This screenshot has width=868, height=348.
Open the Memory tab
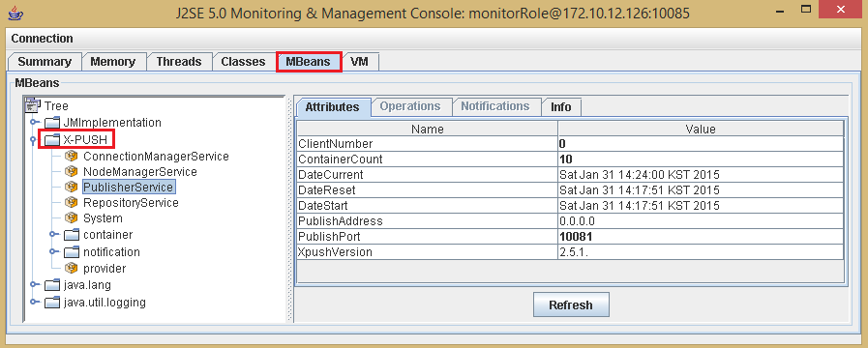(x=113, y=62)
